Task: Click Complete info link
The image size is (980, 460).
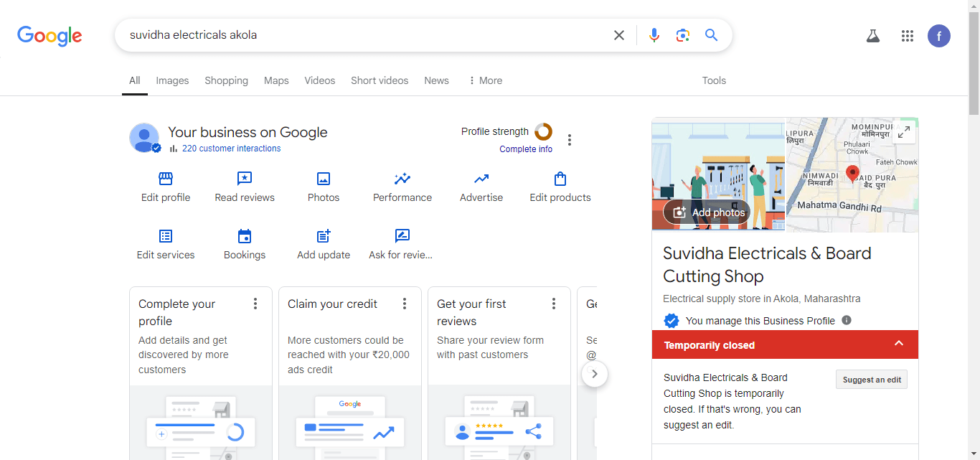Action: [526, 149]
